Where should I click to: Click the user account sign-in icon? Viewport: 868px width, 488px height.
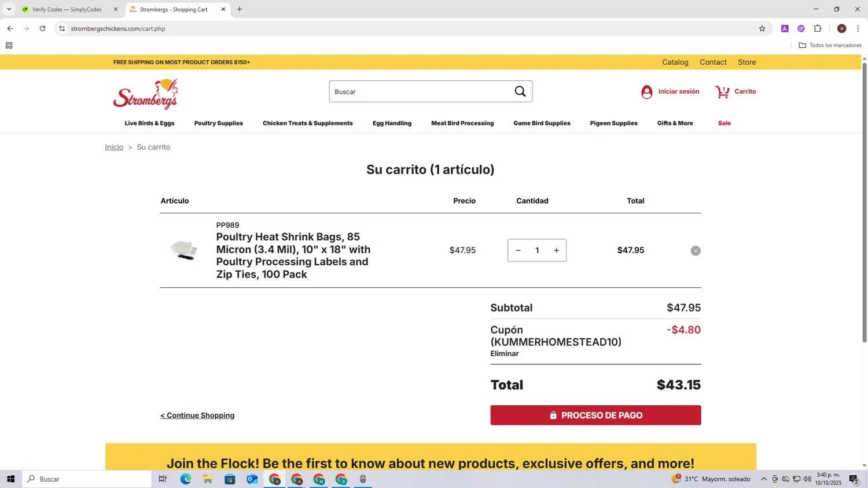646,92
